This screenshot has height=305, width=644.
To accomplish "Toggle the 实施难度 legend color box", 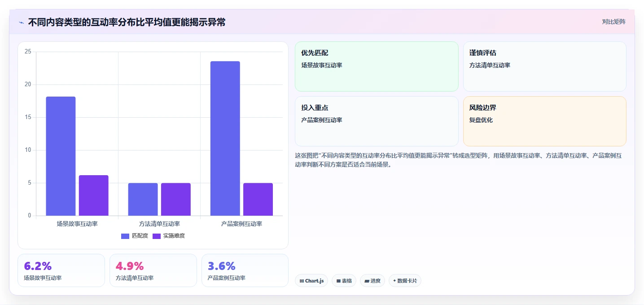I will [x=157, y=236].
